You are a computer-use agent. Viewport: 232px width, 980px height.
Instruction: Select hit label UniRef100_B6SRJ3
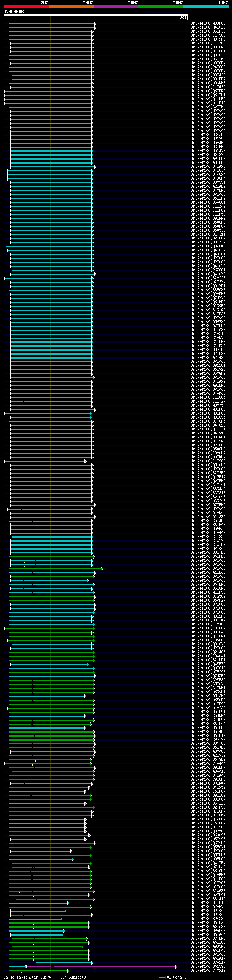(208, 31)
